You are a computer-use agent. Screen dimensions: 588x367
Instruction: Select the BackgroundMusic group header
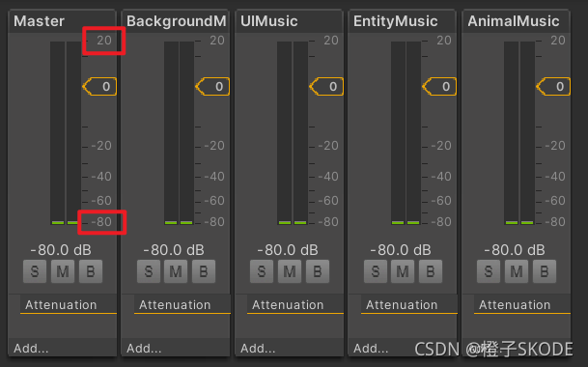tap(176, 21)
